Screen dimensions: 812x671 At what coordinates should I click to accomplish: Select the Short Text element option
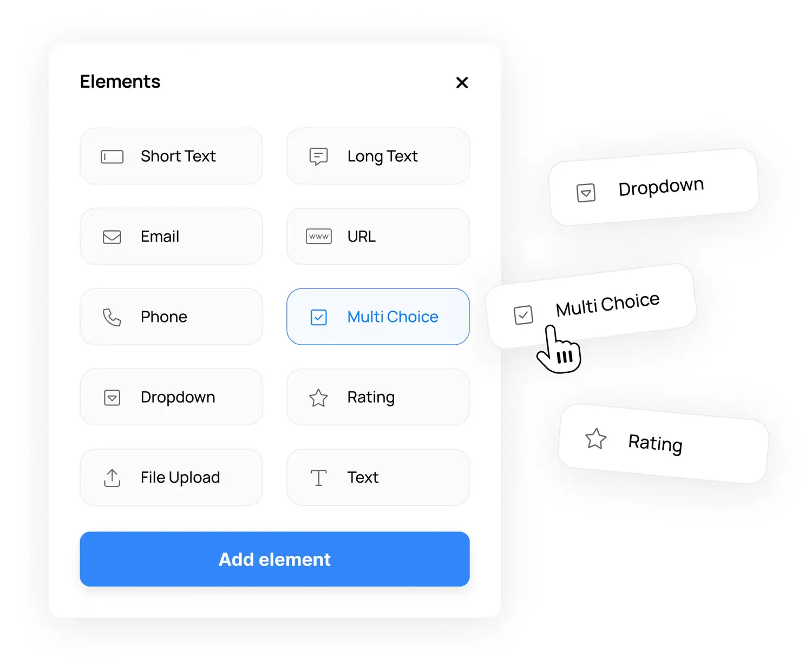tap(172, 156)
